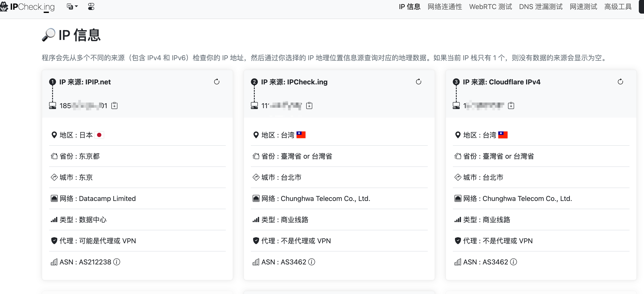Open the 网速测试 page
Screen dimensions: 644x294
click(583, 7)
